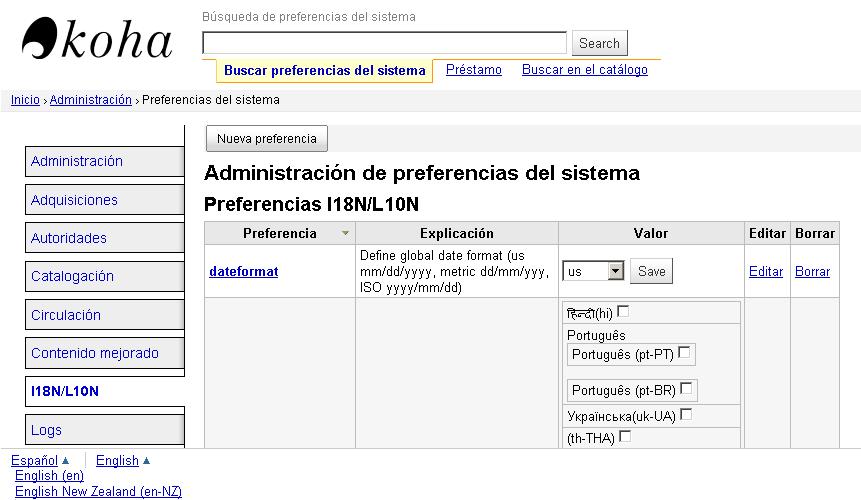
Task: Click the Editar link for dateformat
Action: click(x=765, y=271)
